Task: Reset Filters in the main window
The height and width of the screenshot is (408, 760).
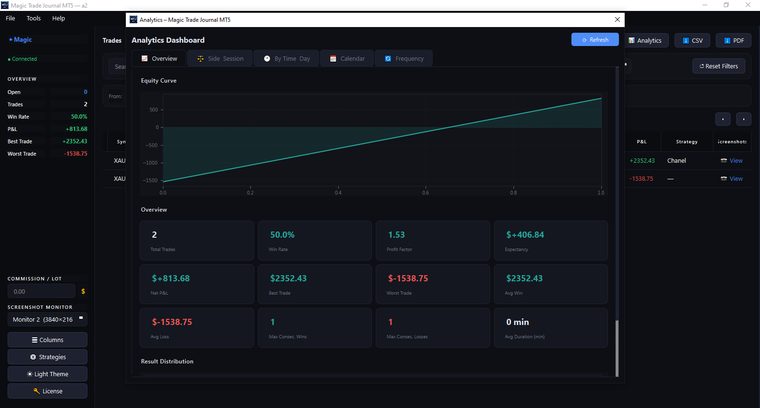Action: click(x=719, y=66)
